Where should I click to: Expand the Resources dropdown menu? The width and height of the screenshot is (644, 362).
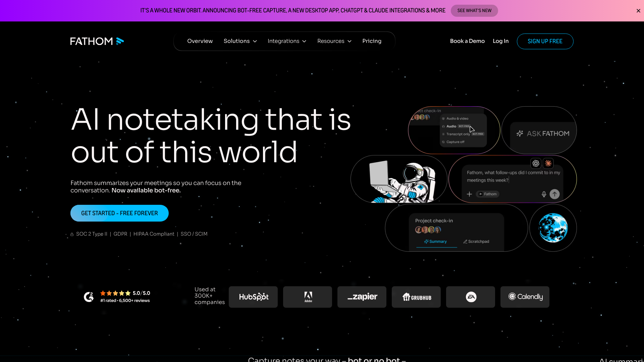point(334,41)
